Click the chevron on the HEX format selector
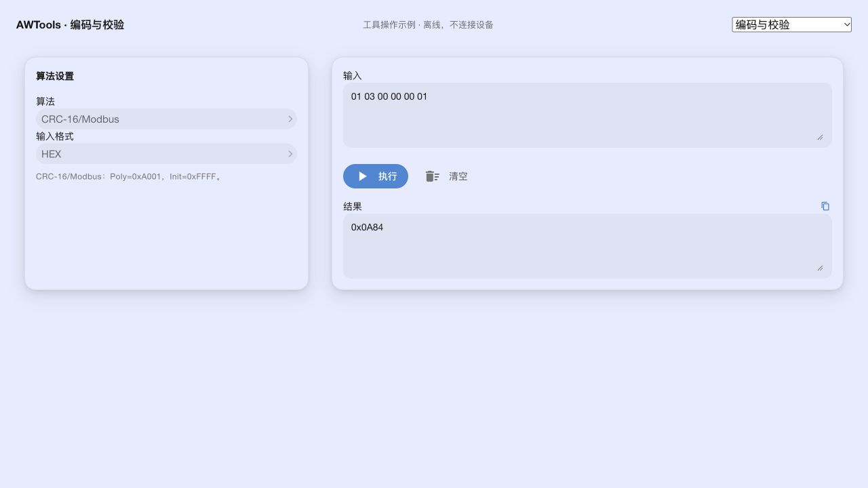Image resolution: width=868 pixels, height=488 pixels. coord(290,154)
